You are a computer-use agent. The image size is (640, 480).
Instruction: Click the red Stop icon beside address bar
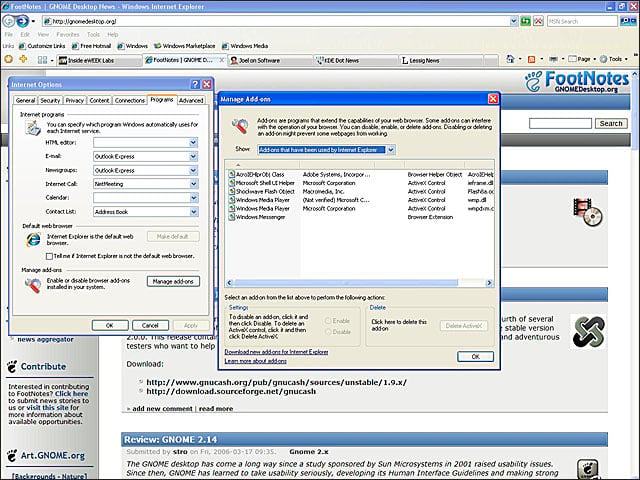tap(538, 21)
